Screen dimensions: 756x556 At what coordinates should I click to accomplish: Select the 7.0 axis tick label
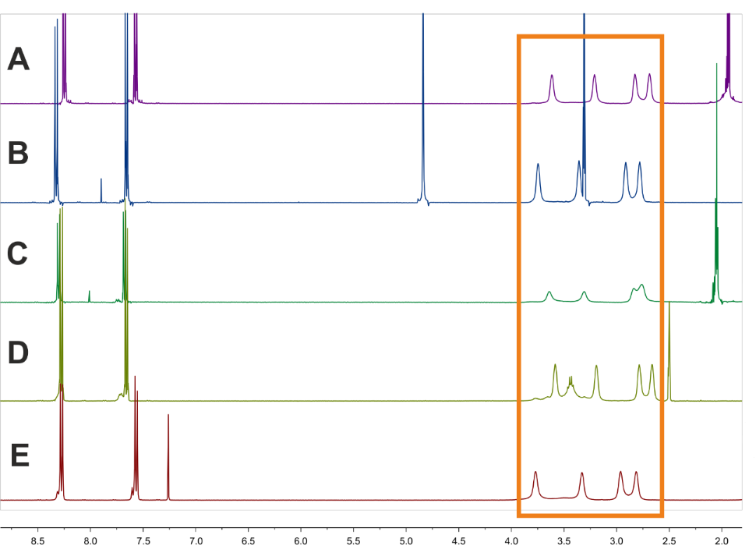(x=196, y=539)
